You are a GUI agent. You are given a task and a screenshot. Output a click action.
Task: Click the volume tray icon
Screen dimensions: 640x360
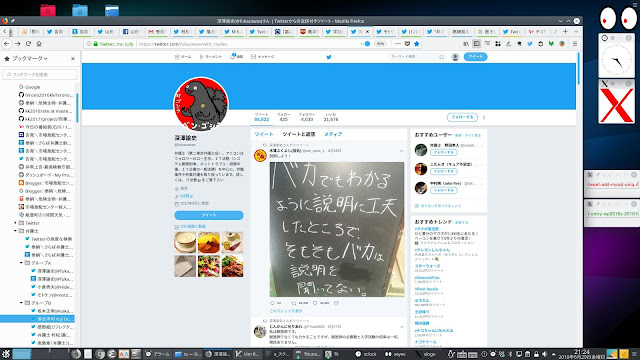click(544, 354)
